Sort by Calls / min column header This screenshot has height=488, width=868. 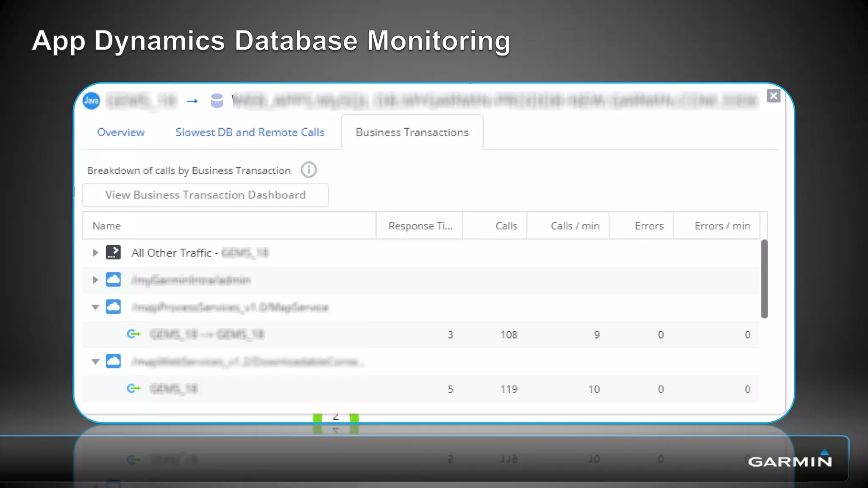tap(575, 226)
